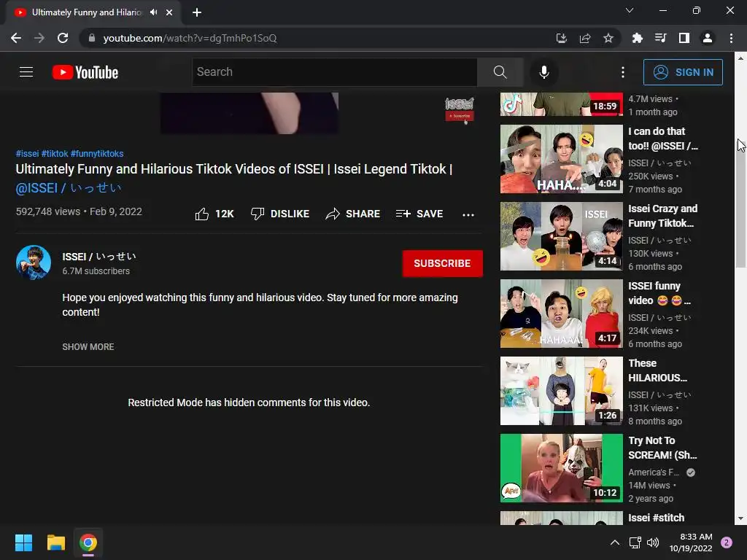The width and height of the screenshot is (747, 560).
Task: Open the YouTube hamburger guide menu
Action: [x=26, y=72]
